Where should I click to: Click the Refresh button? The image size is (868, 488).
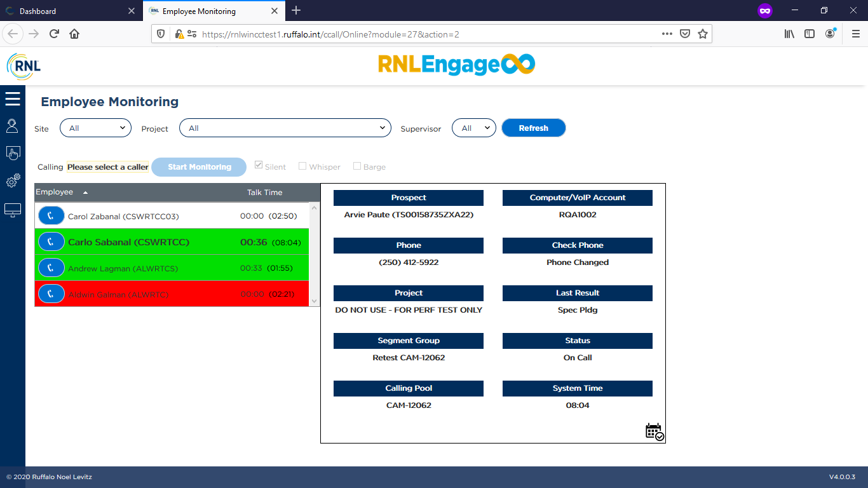tap(533, 128)
